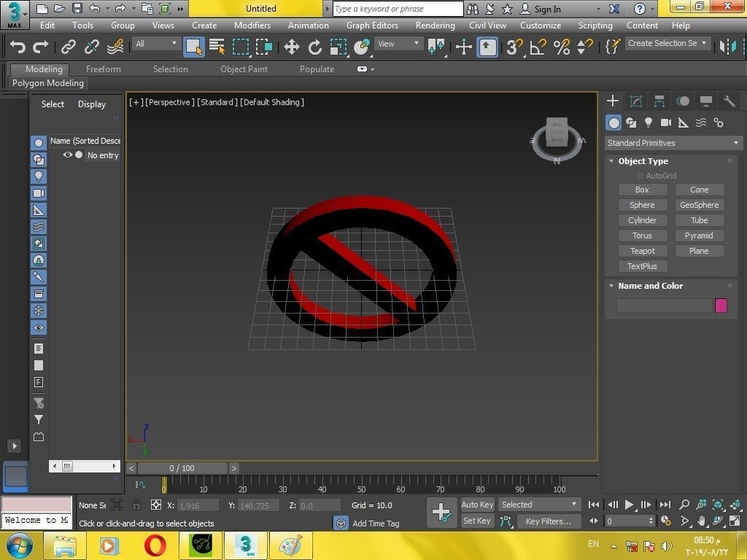
Task: Open the Graph Editors menu
Action: [x=372, y=26]
